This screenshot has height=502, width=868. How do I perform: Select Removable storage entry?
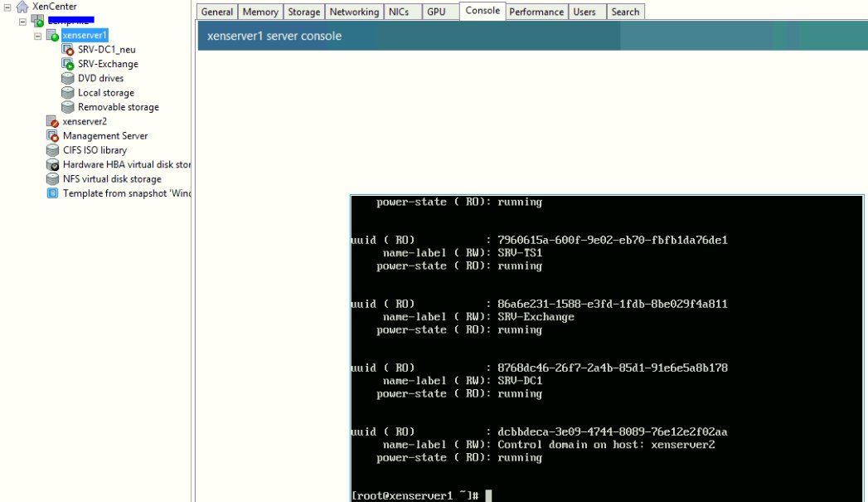click(x=119, y=107)
